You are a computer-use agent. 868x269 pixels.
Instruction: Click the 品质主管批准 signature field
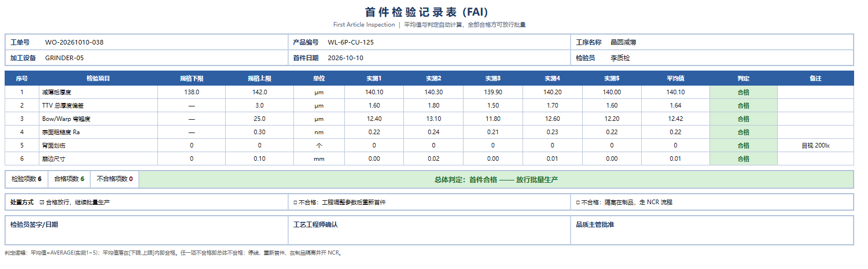pos(712,230)
